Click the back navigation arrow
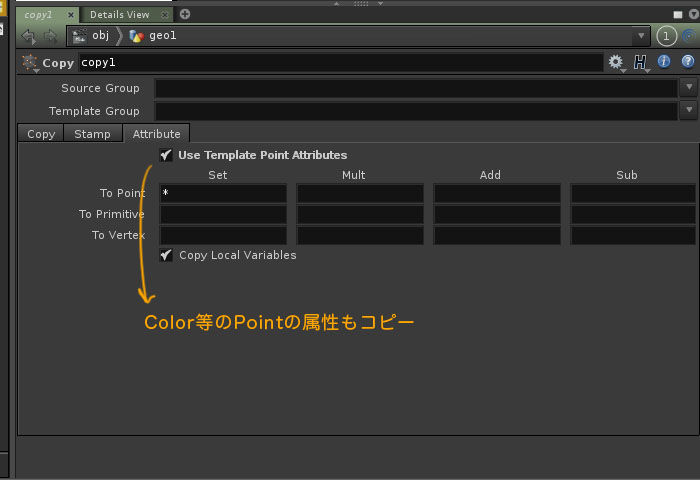Viewport: 700px width, 480px height. (28, 36)
